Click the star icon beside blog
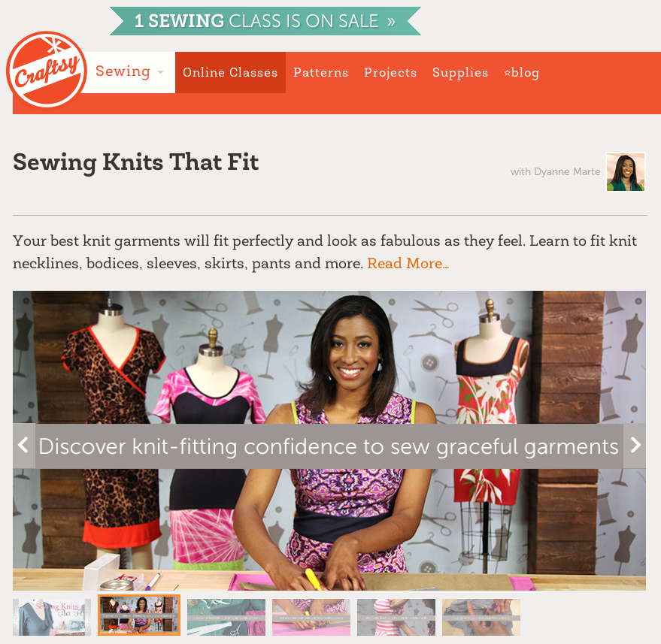Viewport: 661px width, 644px height. pyautogui.click(x=507, y=73)
